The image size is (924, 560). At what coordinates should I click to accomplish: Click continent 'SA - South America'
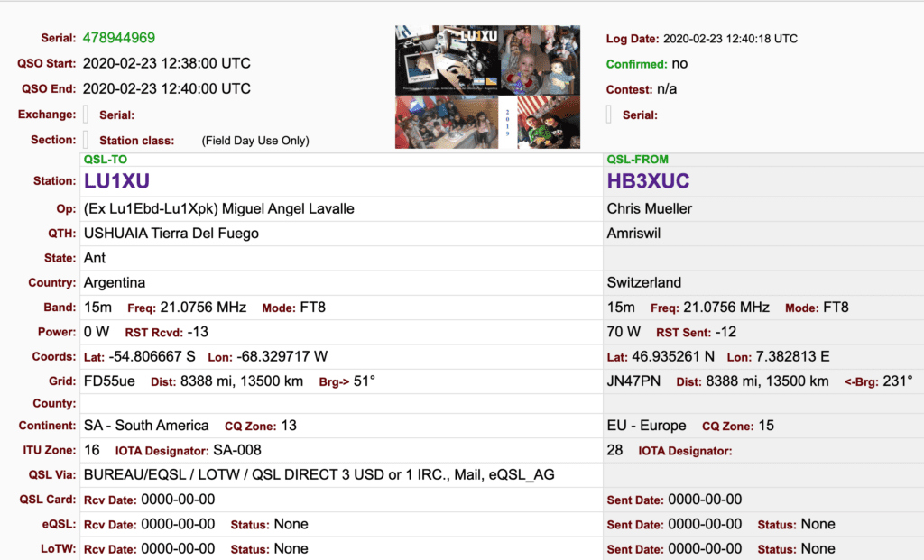(146, 425)
